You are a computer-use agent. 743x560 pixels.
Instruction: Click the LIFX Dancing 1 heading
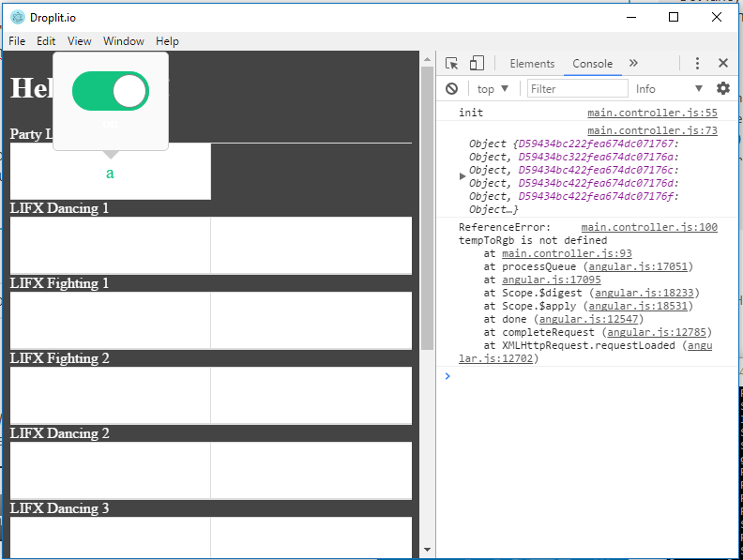(x=59, y=208)
